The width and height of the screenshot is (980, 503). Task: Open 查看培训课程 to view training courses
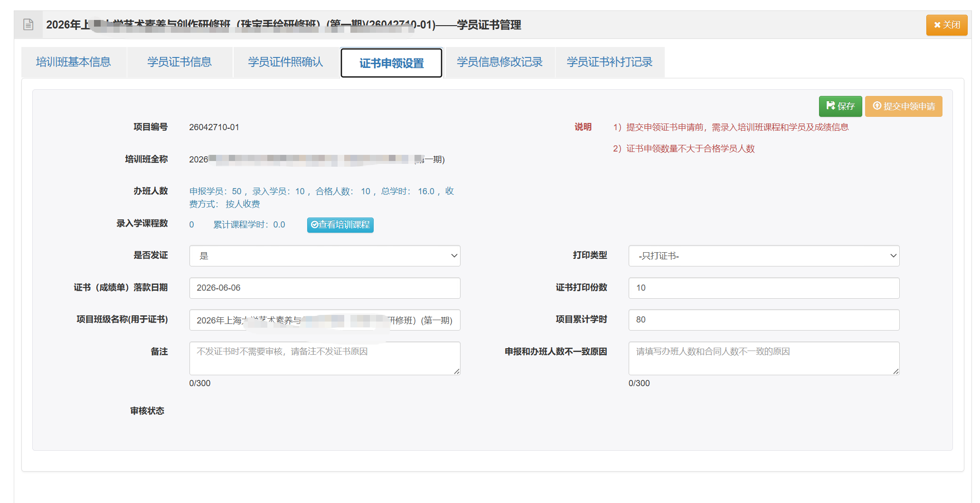pos(340,225)
